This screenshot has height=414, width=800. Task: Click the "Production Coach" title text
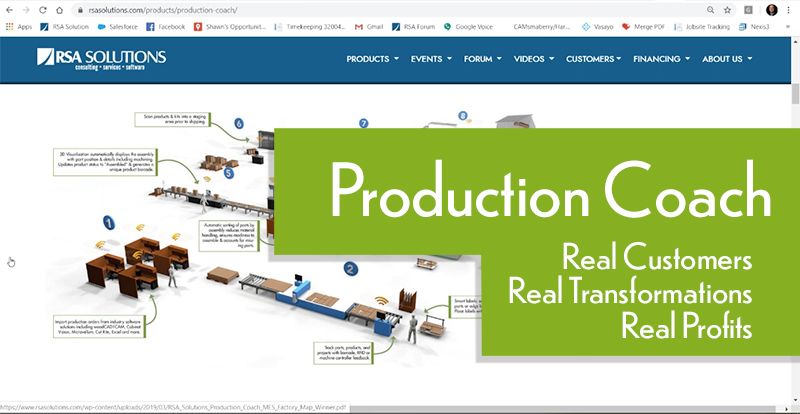pos(551,191)
